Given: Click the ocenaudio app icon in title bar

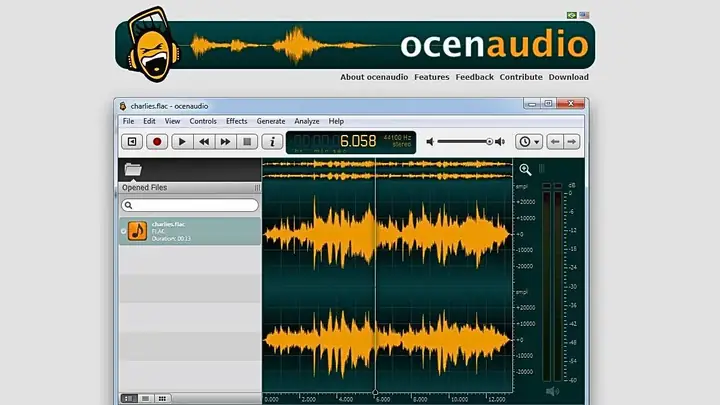Looking at the screenshot, I should [x=123, y=106].
